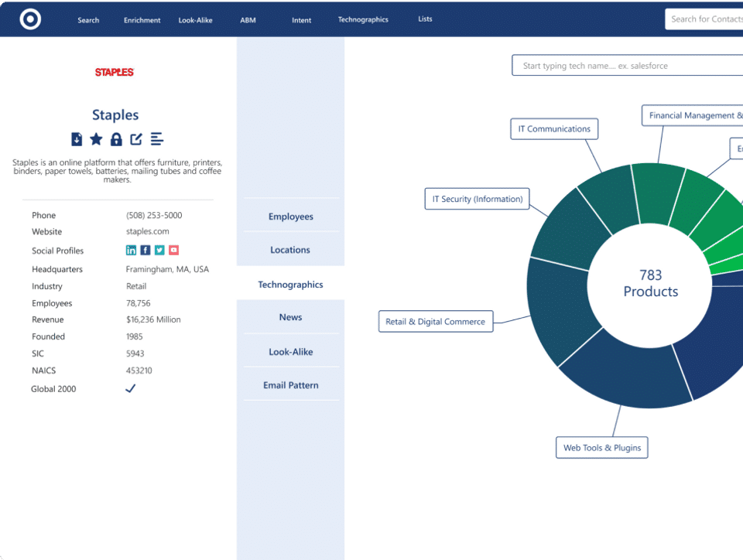Image resolution: width=743 pixels, height=560 pixels.
Task: Open the Staples LinkedIn profile icon
Action: coord(132,250)
